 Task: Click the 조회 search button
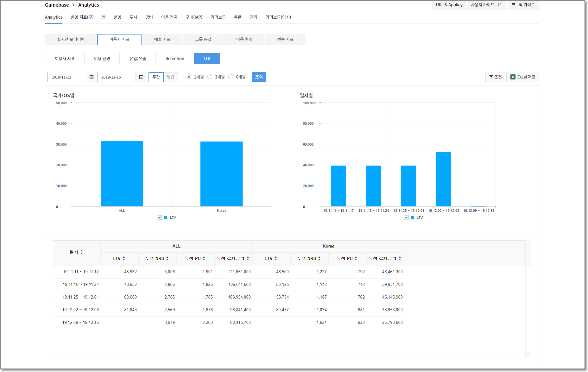tap(259, 77)
